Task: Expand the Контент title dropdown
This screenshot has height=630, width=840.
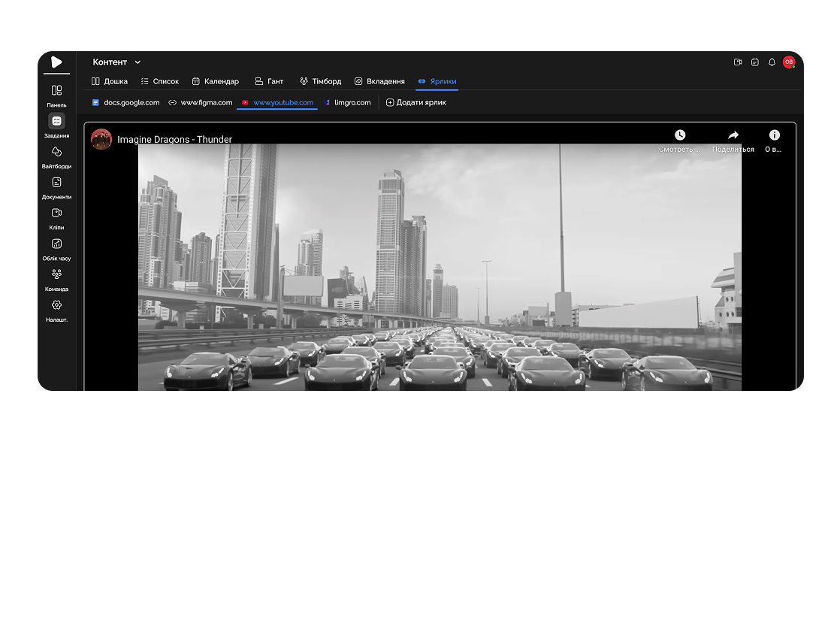Action: point(137,62)
